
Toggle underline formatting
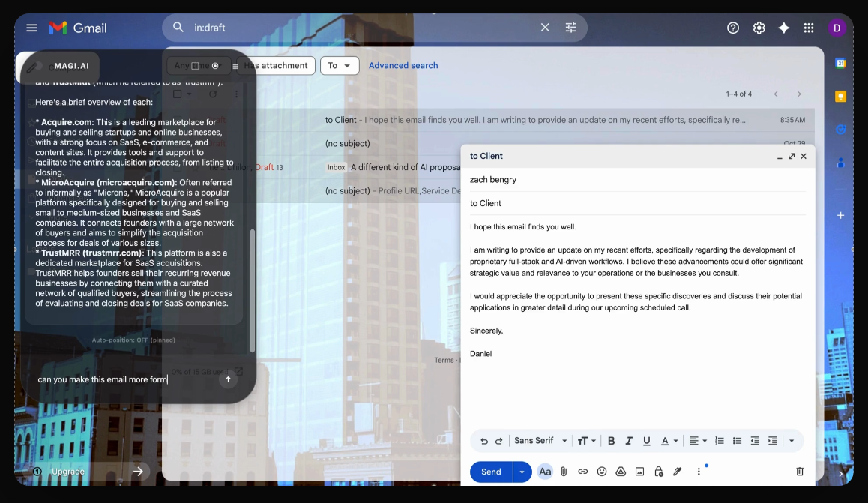646,441
